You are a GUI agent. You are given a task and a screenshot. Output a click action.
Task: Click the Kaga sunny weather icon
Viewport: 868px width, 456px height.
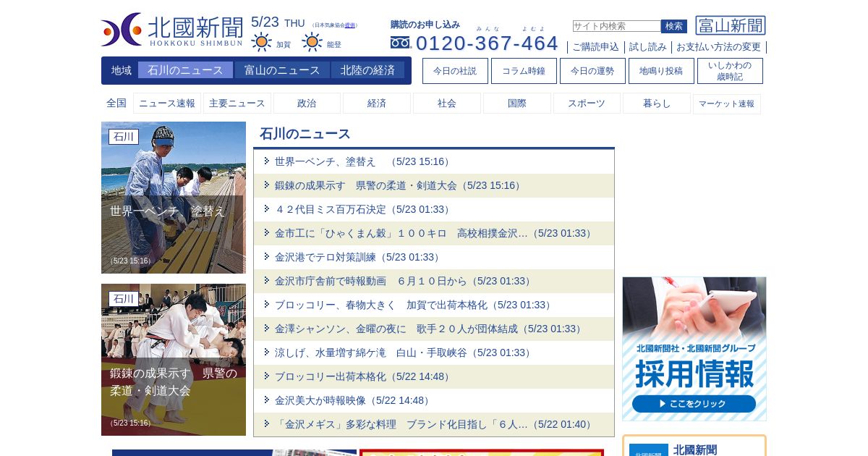click(261, 42)
